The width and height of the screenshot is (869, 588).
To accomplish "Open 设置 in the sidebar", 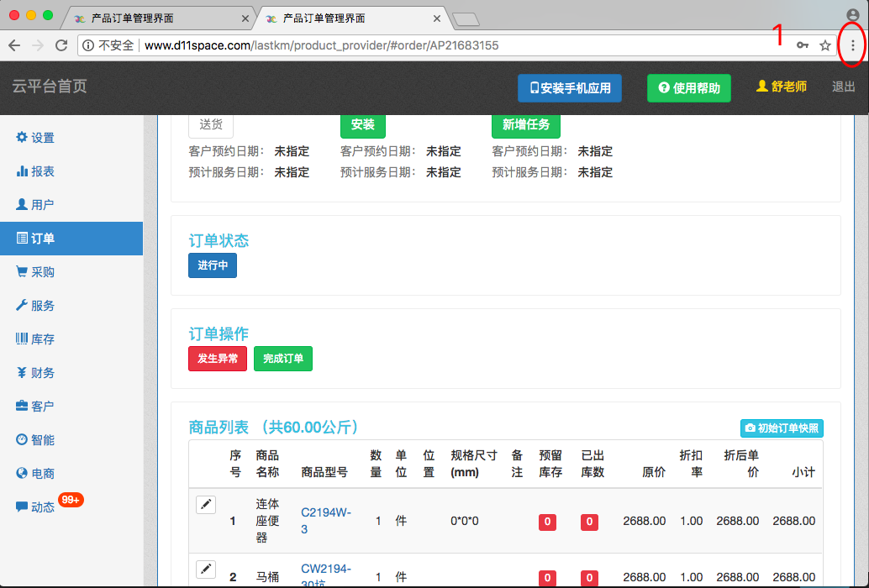I will tap(35, 137).
